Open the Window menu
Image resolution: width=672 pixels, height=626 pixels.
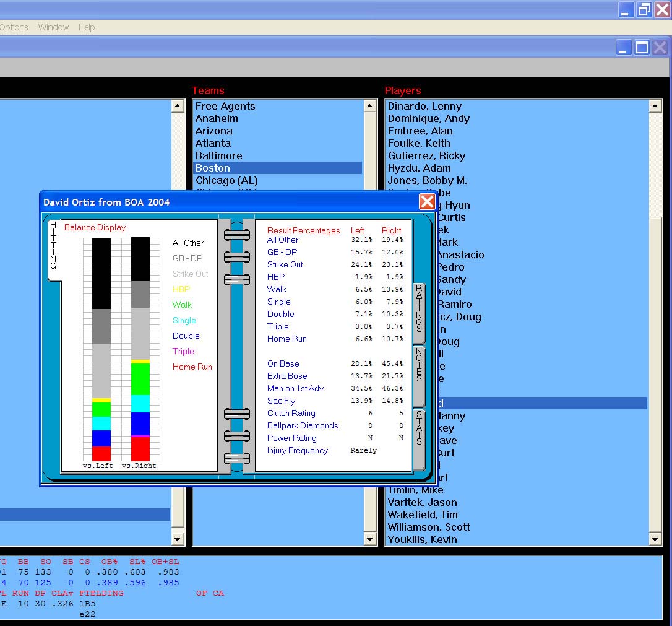click(53, 27)
